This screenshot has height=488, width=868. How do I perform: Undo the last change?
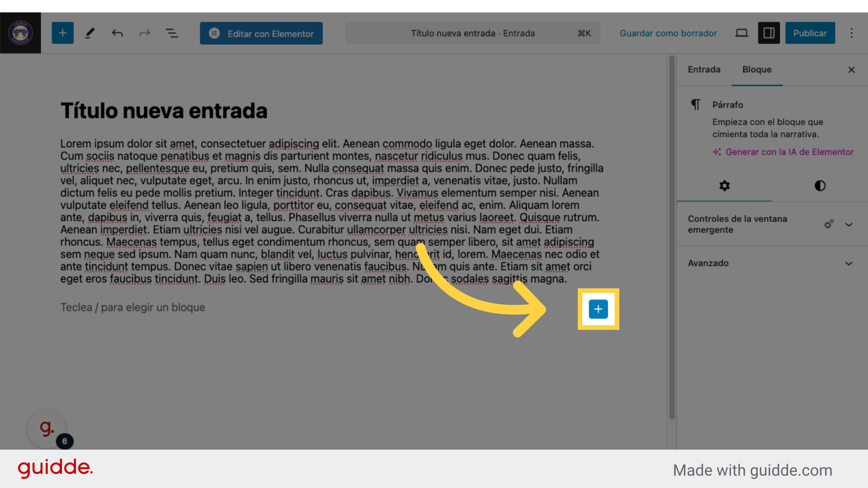click(x=117, y=33)
